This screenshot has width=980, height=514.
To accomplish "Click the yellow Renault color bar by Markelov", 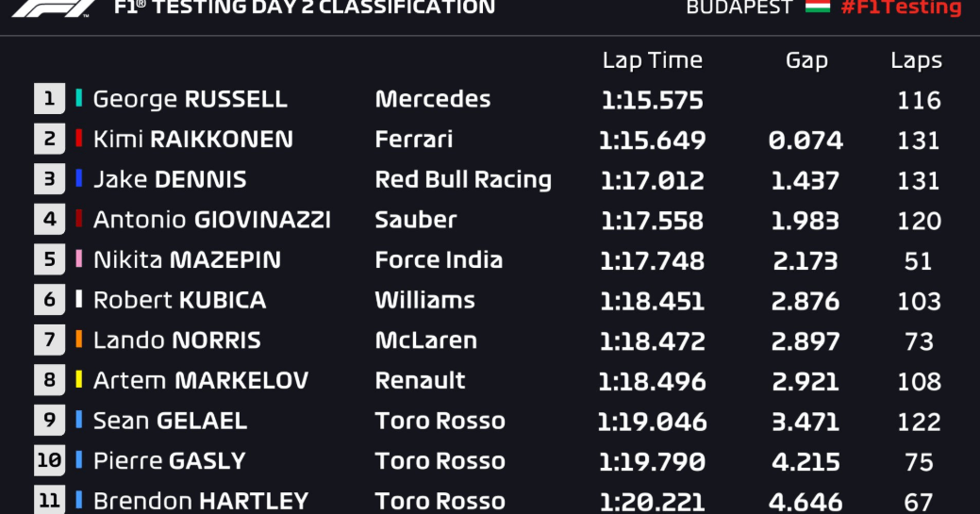I will pyautogui.click(x=78, y=379).
